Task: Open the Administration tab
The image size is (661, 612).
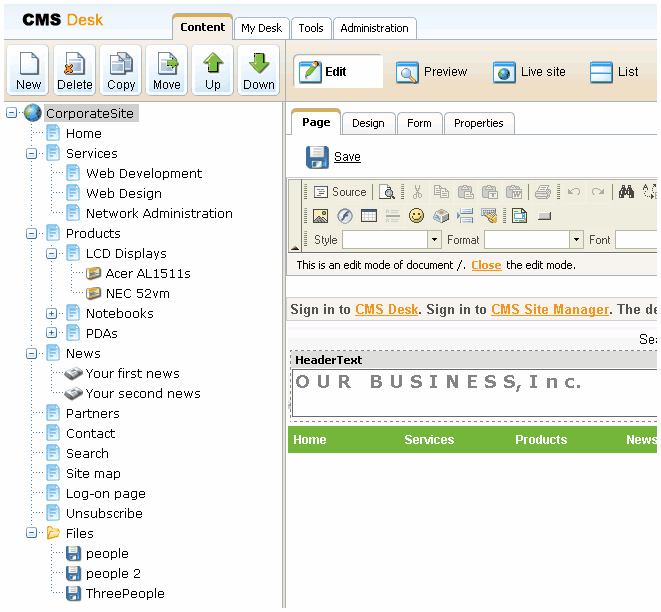Action: 374,28
